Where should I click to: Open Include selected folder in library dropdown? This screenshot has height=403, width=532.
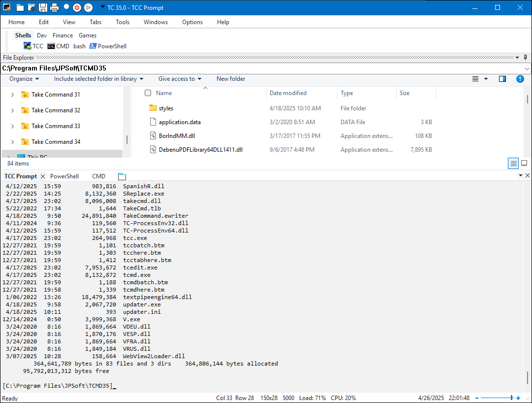[x=99, y=79]
